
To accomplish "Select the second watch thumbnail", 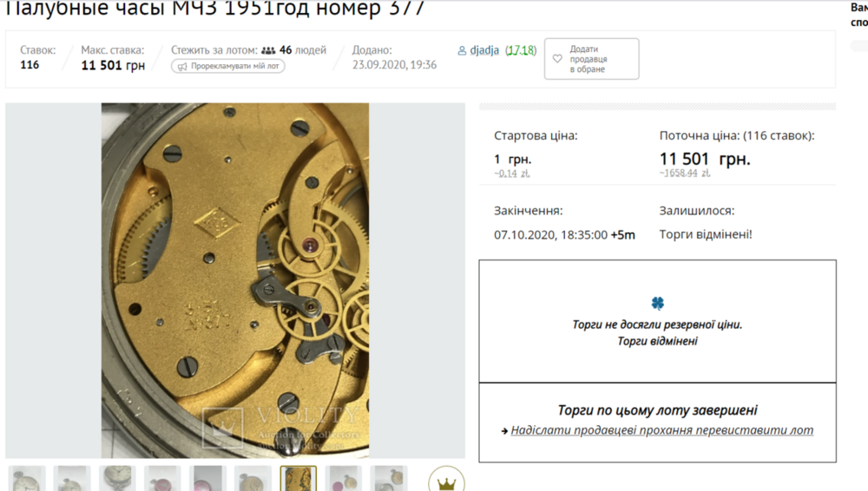I will [x=72, y=478].
